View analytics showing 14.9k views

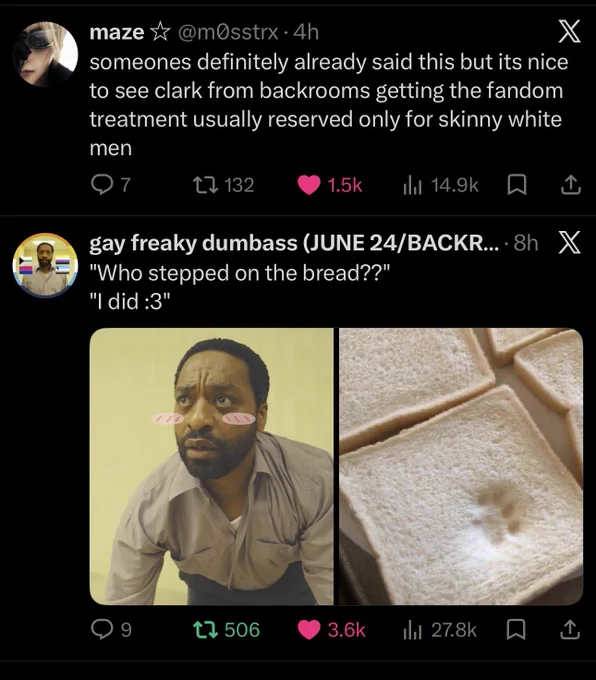coord(440,185)
